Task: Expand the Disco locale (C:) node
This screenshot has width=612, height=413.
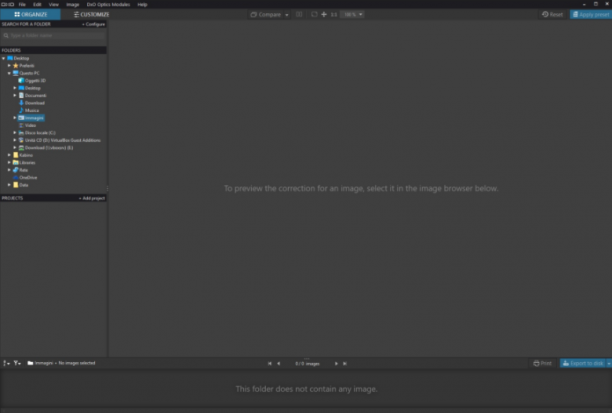Action: [15, 133]
